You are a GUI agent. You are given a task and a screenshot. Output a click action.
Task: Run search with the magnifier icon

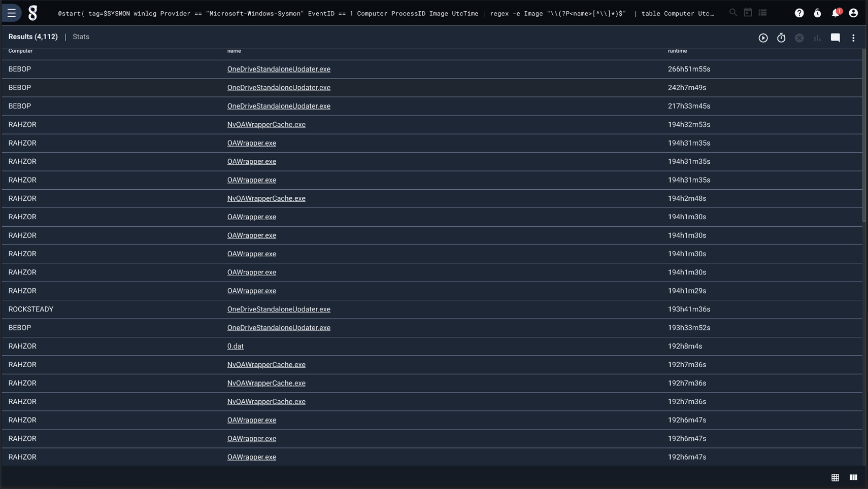click(x=733, y=13)
